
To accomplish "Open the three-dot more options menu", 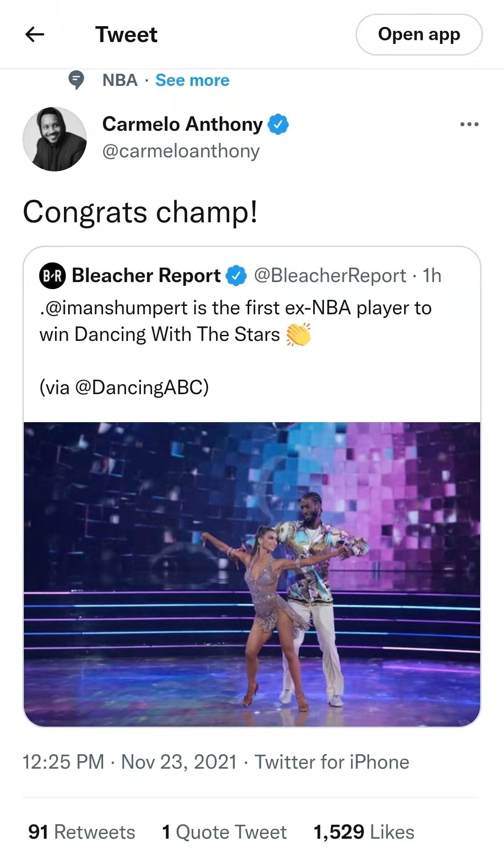I will pyautogui.click(x=469, y=124).
